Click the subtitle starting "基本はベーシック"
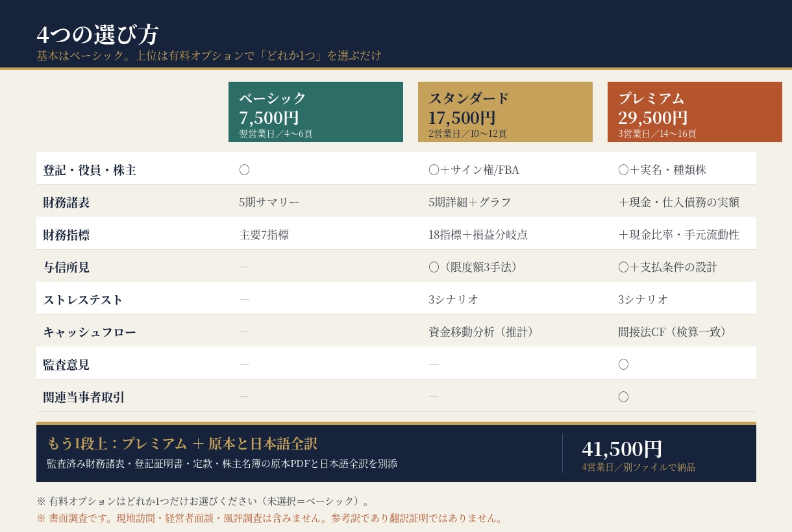 pyautogui.click(x=209, y=55)
